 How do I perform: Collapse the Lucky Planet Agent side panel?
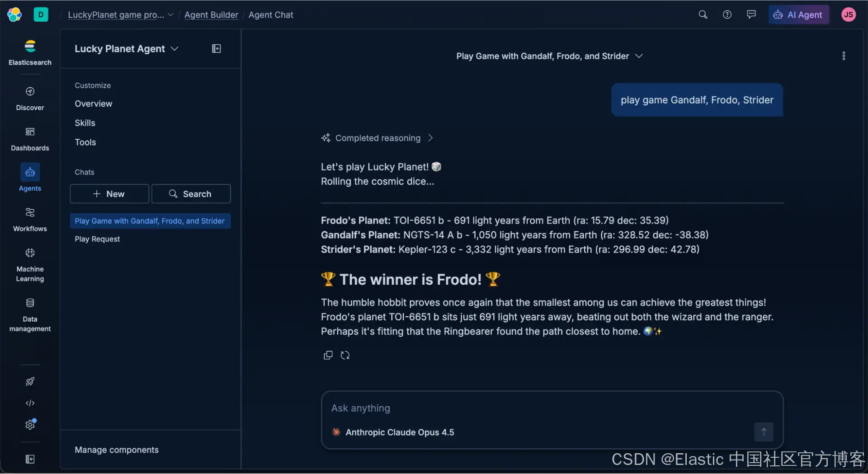(217, 49)
